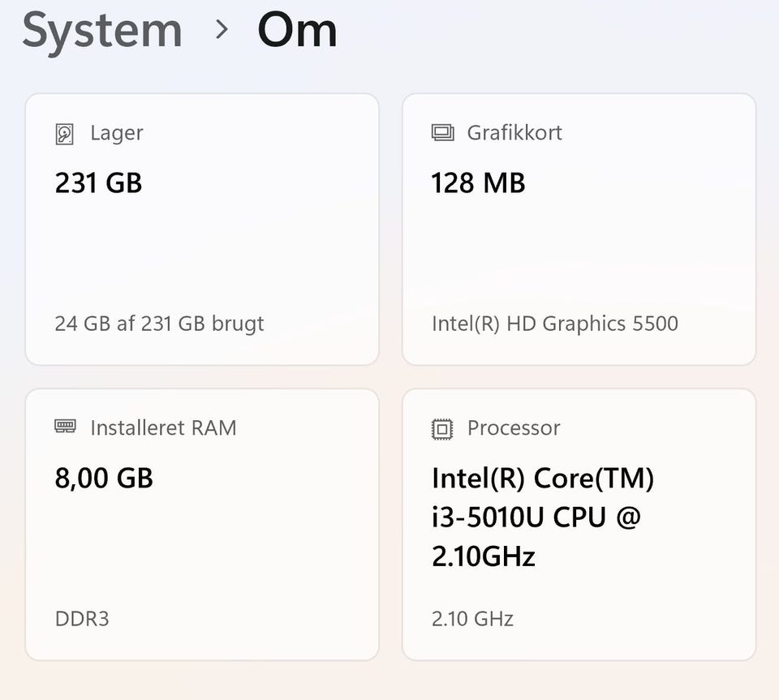Click the storage disk icon next to Lager
This screenshot has width=779, height=700.
64,134
